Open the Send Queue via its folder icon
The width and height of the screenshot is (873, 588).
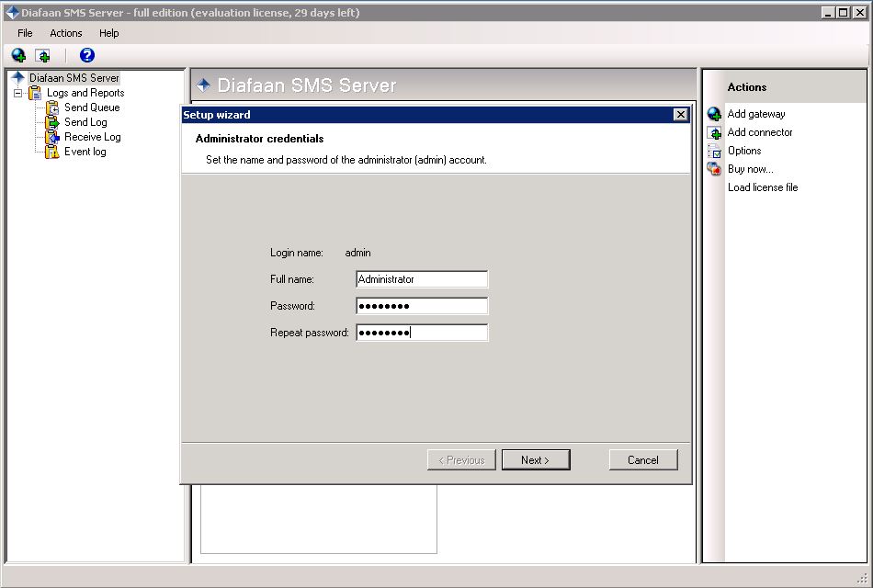(52, 107)
